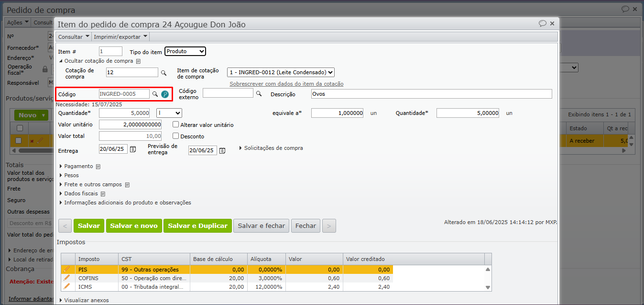Click note icon beside Ocultar cotação de compra

(x=138, y=61)
